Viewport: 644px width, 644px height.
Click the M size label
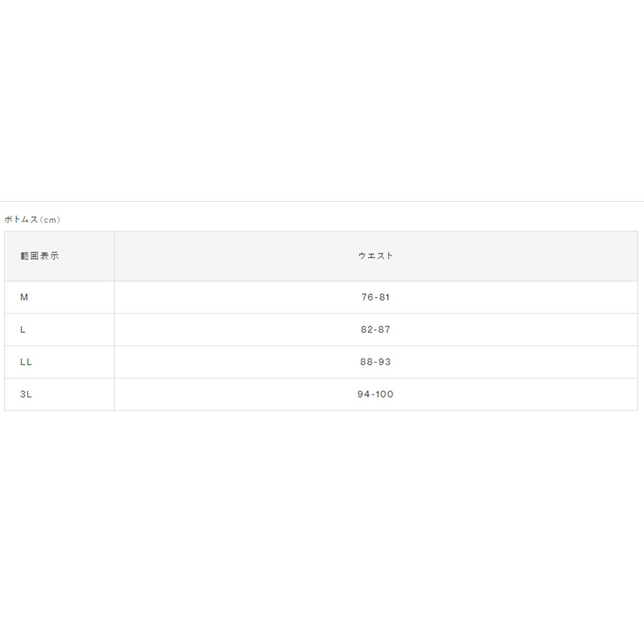click(x=24, y=297)
